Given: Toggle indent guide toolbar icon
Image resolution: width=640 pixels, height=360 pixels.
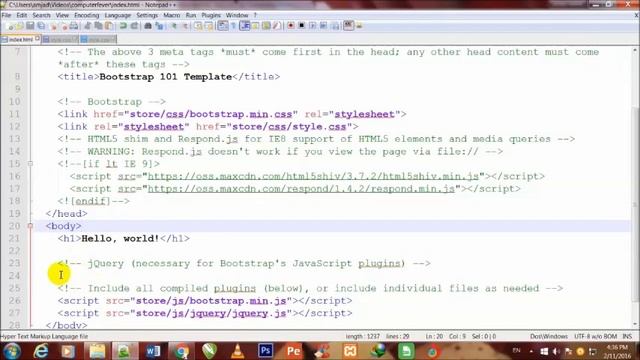Looking at the screenshot, I should 245,26.
